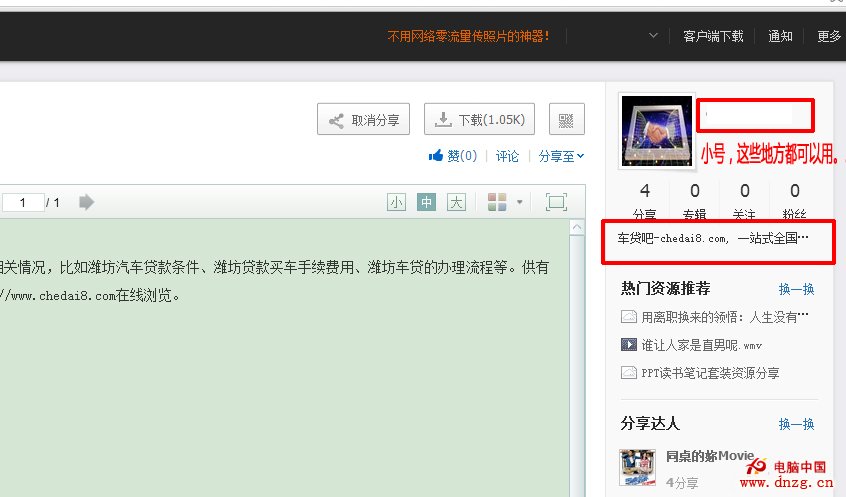Open PPT读书笔记套装资源分享 resource

710,373
